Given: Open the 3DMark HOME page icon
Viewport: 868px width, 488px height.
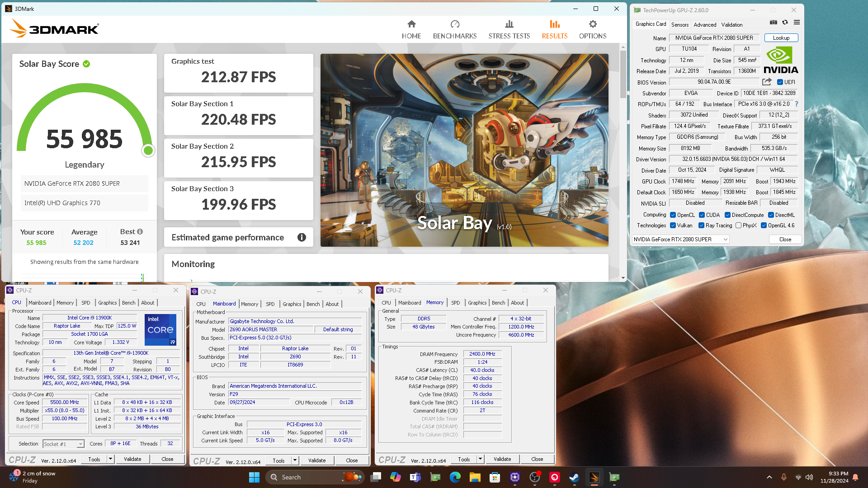Looking at the screenshot, I should 411,24.
